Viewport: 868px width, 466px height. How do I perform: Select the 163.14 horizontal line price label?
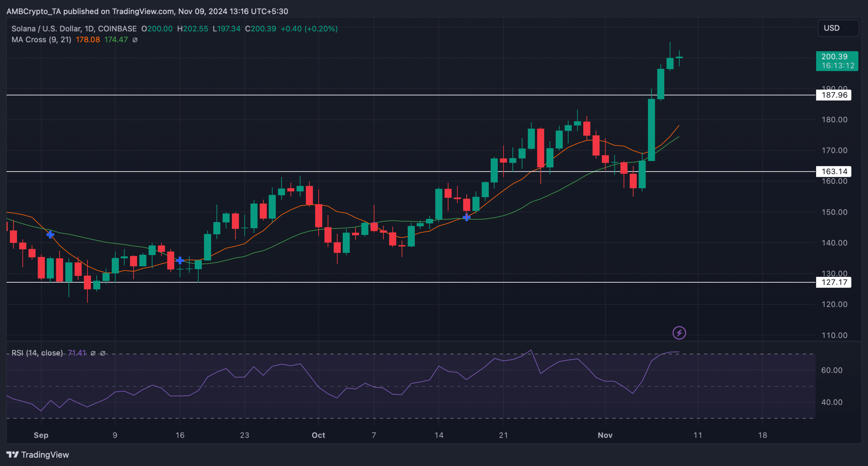coord(833,171)
